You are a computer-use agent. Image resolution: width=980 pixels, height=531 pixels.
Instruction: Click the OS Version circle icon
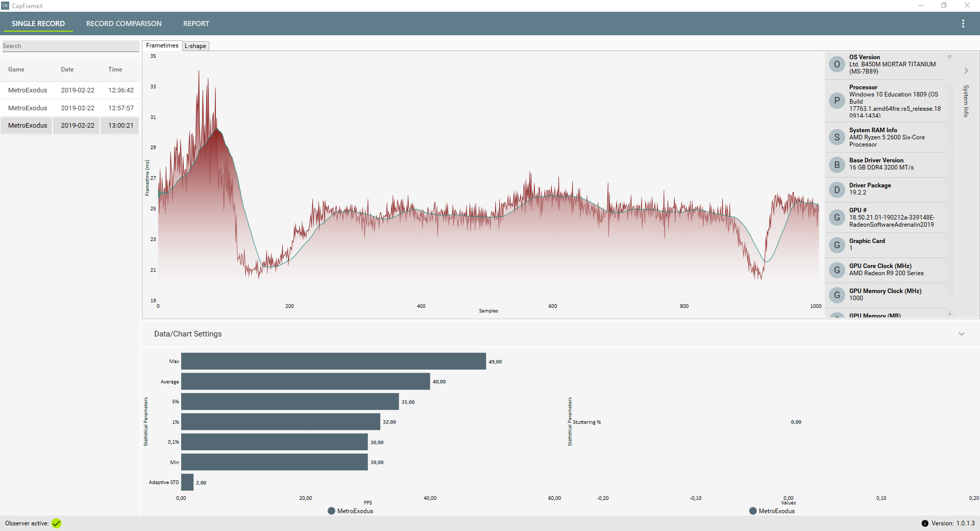pyautogui.click(x=837, y=64)
